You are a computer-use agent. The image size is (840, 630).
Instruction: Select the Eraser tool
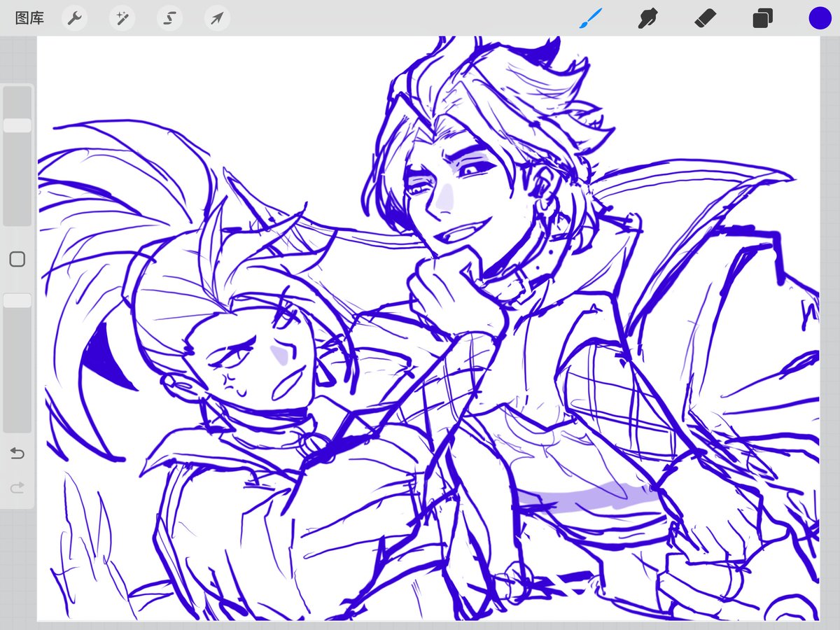point(706,18)
